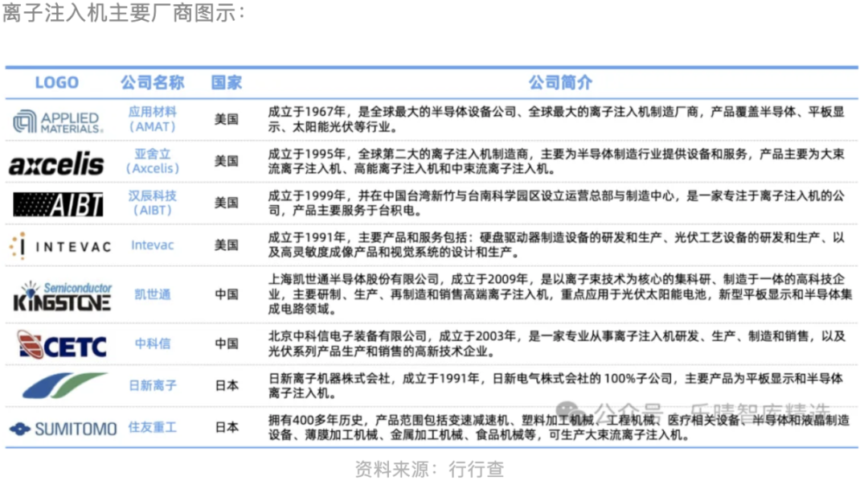Click the Intevac logo
The image size is (868, 489).
tap(60, 246)
